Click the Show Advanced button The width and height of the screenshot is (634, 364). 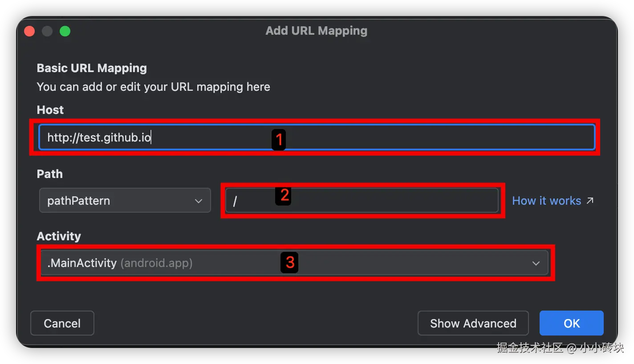pyautogui.click(x=473, y=323)
